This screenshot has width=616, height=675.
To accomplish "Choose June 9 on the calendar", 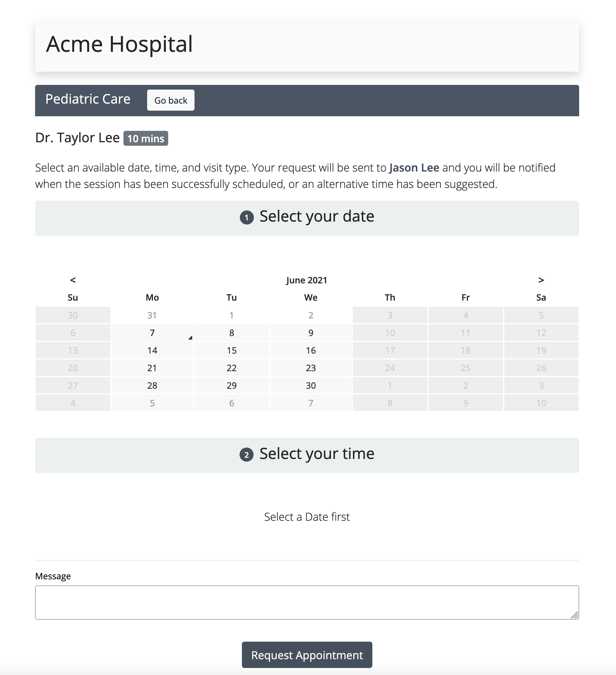I will tap(311, 333).
